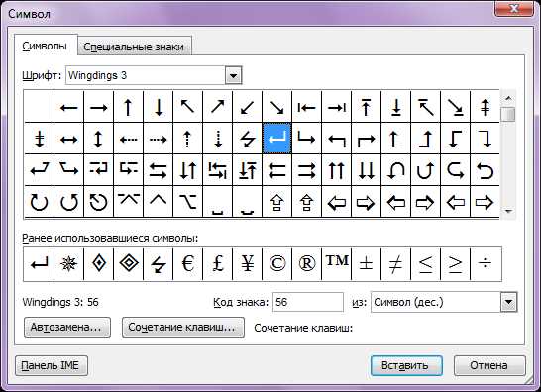The height and width of the screenshot is (392, 541).
Task: Open the Сочетание клавиш button
Action: coord(183,327)
